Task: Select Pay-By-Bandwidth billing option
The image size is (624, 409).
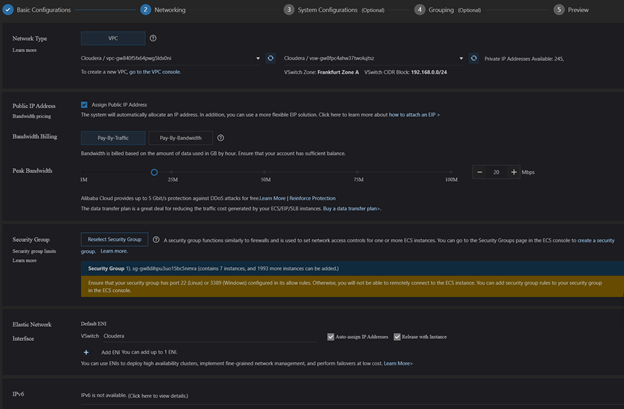Action: tap(180, 138)
